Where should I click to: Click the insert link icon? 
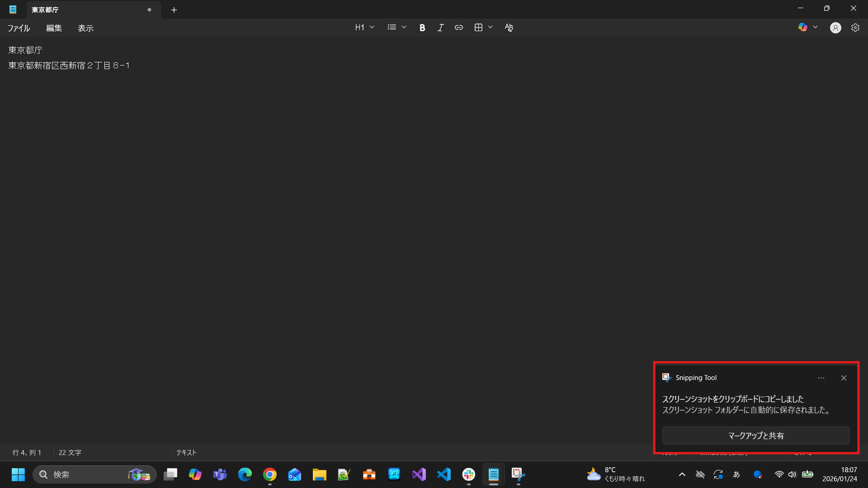point(458,28)
